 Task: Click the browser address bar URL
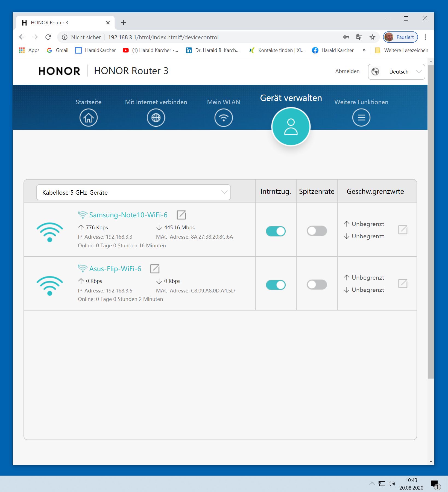(x=163, y=37)
